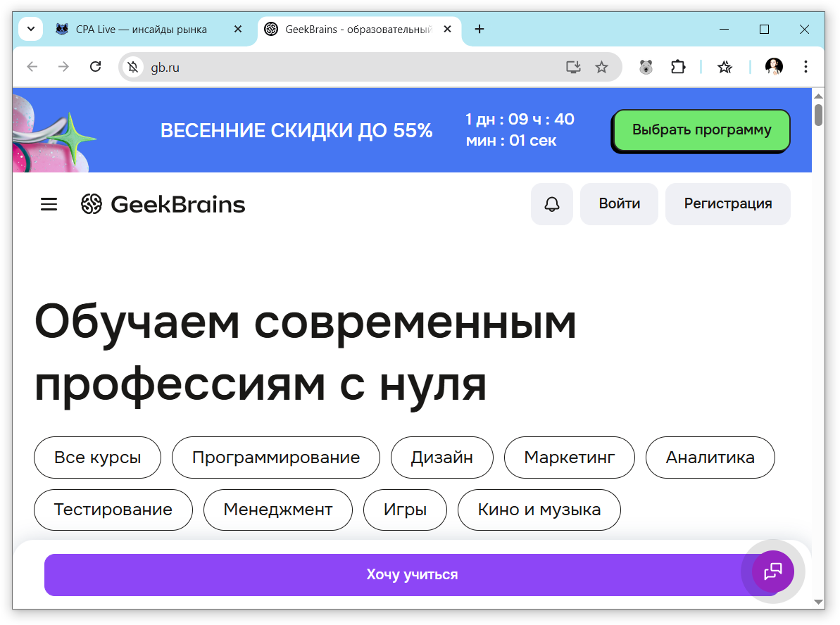Click the scrollbar down arrow
Image resolution: width=840 pixels, height=625 pixels.
point(818,602)
